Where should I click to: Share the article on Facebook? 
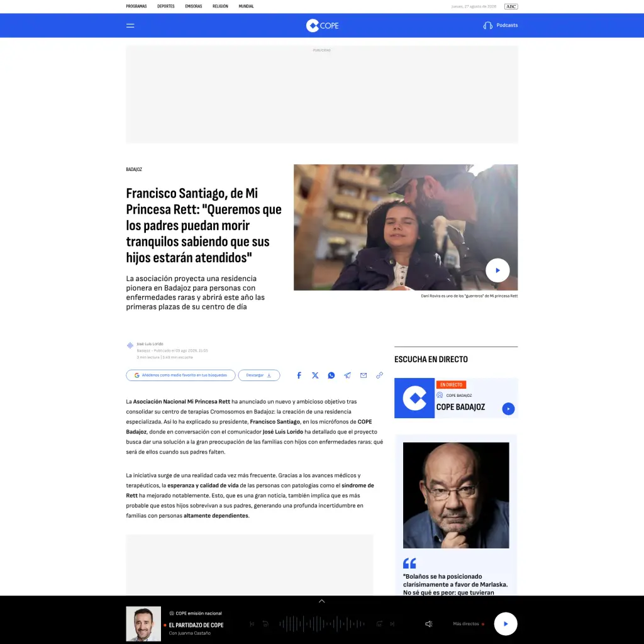tap(299, 375)
